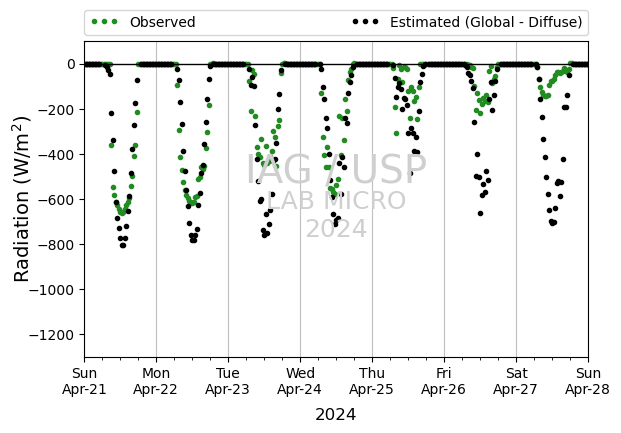Click the 'Tue Apr-23' date label
The image size is (621, 433).
click(228, 381)
